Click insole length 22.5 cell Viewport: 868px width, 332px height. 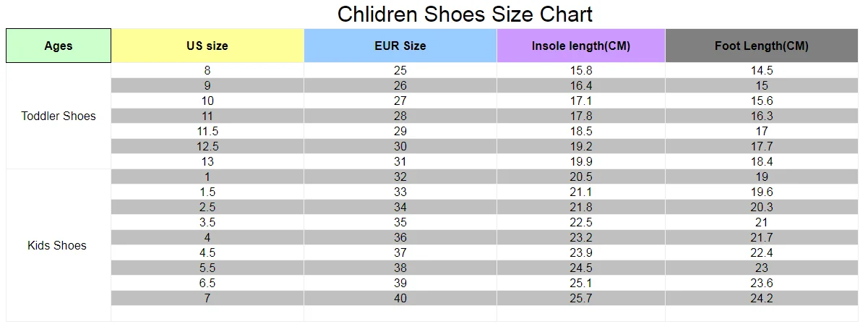581,223
